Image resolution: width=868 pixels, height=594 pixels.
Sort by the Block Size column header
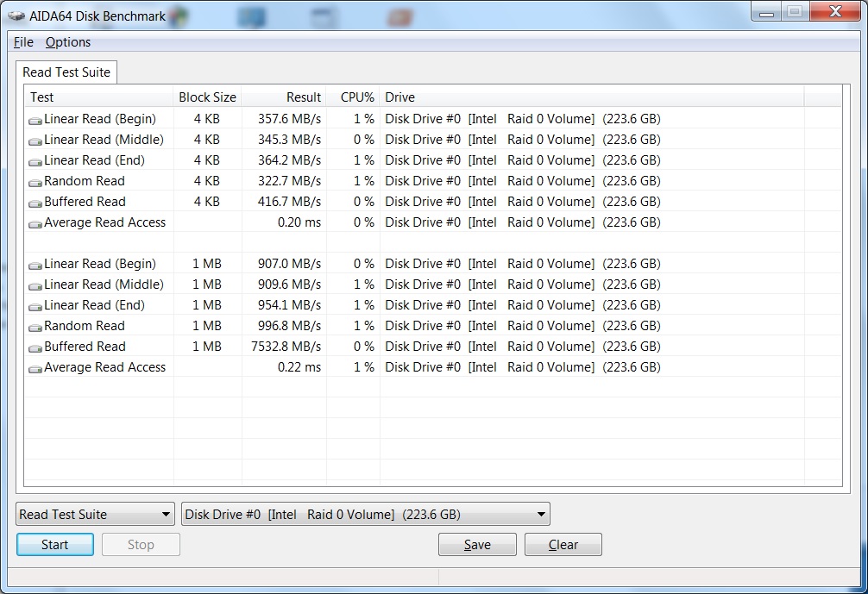point(208,97)
